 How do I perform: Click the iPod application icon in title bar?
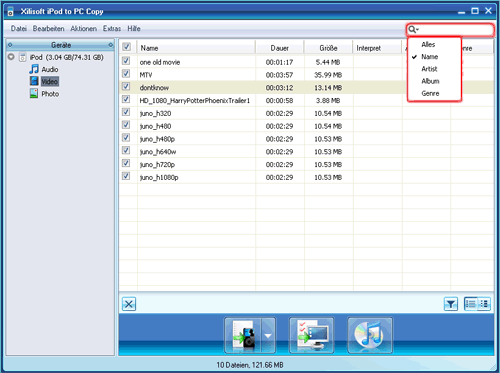[11, 11]
